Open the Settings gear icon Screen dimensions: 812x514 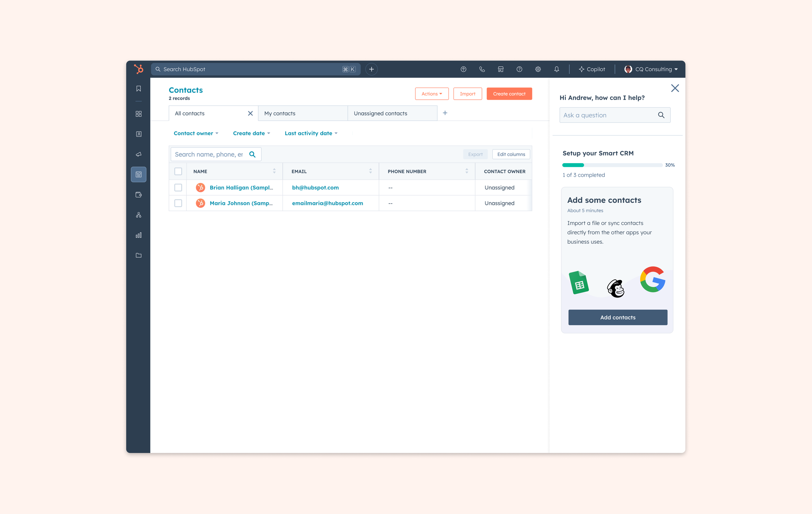[538, 69]
